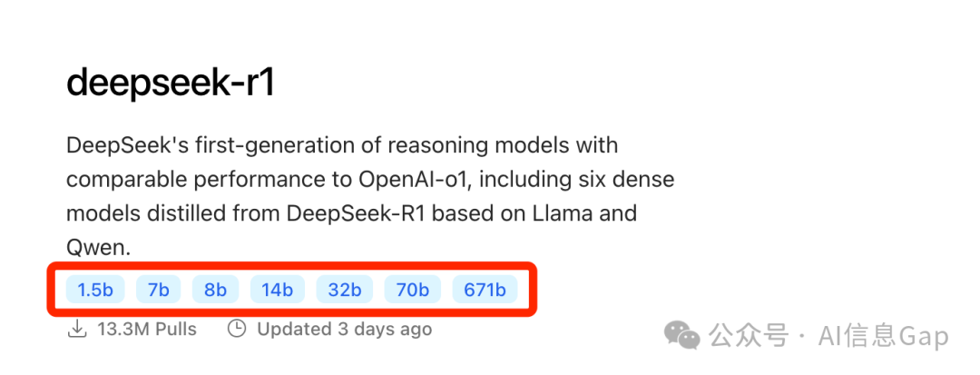
Task: Click the 13.3M Pulls count text
Action: click(x=147, y=329)
